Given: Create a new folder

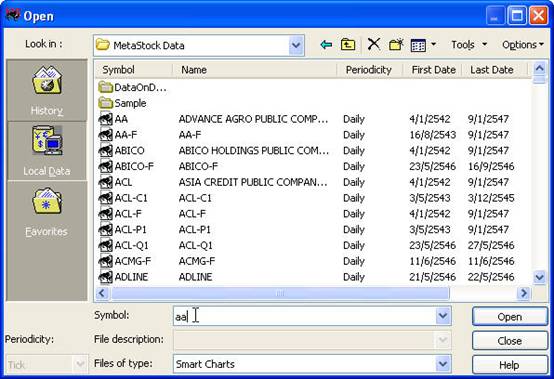Looking at the screenshot, I should pyautogui.click(x=396, y=45).
